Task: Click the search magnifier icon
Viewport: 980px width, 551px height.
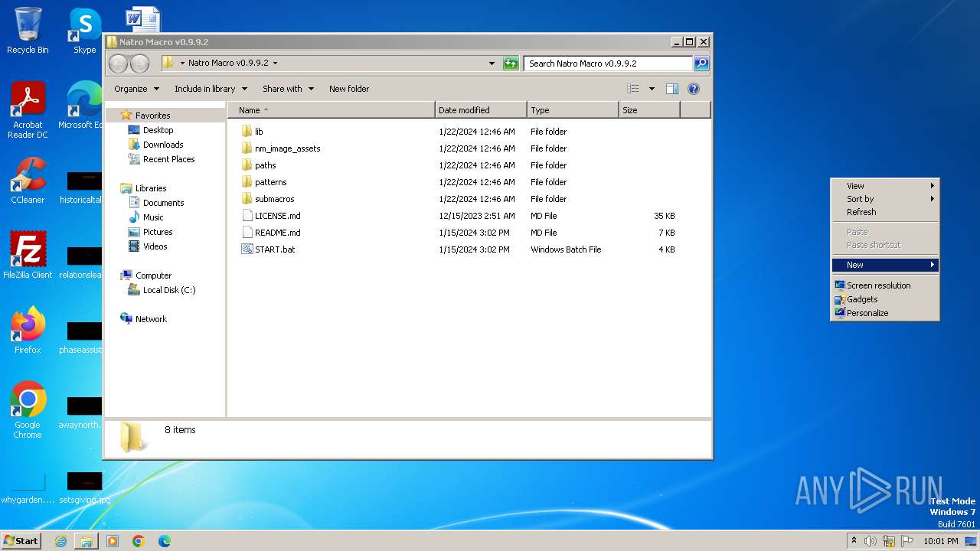Action: pos(701,64)
